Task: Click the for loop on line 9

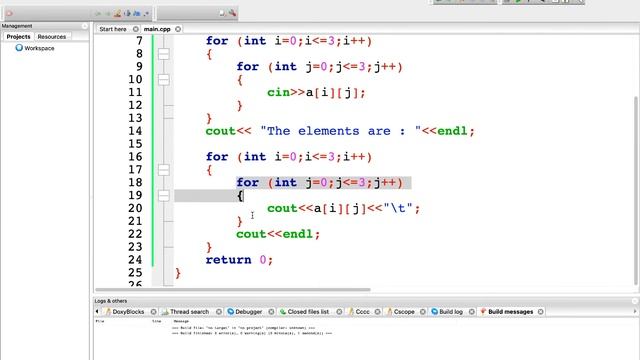Action: pos(320,67)
